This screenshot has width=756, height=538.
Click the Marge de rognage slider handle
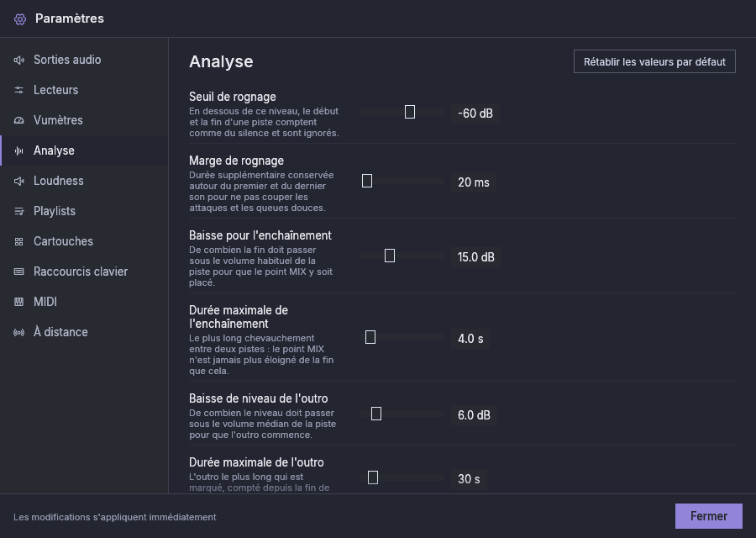(367, 181)
